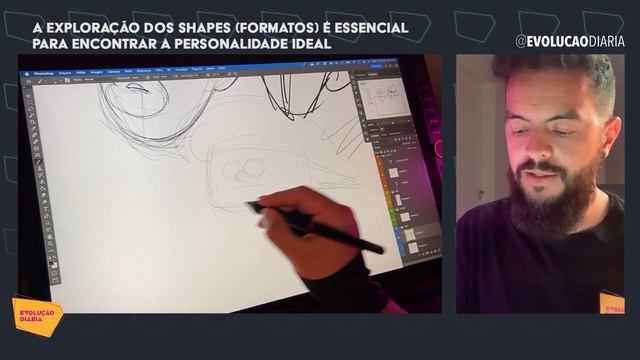Image resolution: width=640 pixels, height=360 pixels.
Task: Select the Crop tool
Action: coord(33,122)
